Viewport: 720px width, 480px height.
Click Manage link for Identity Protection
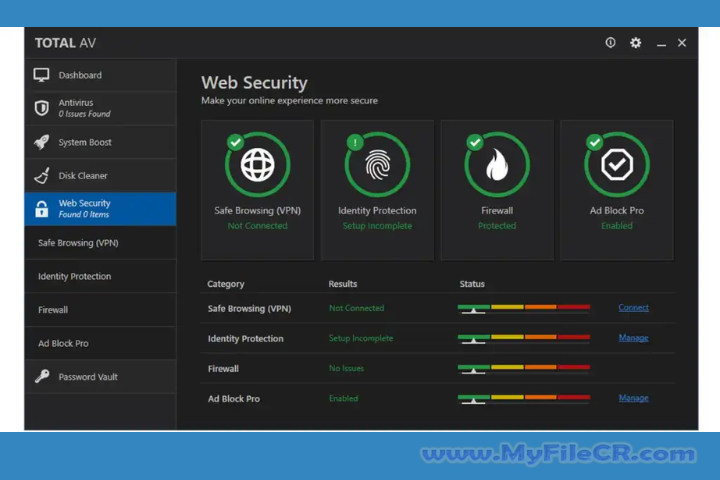633,338
